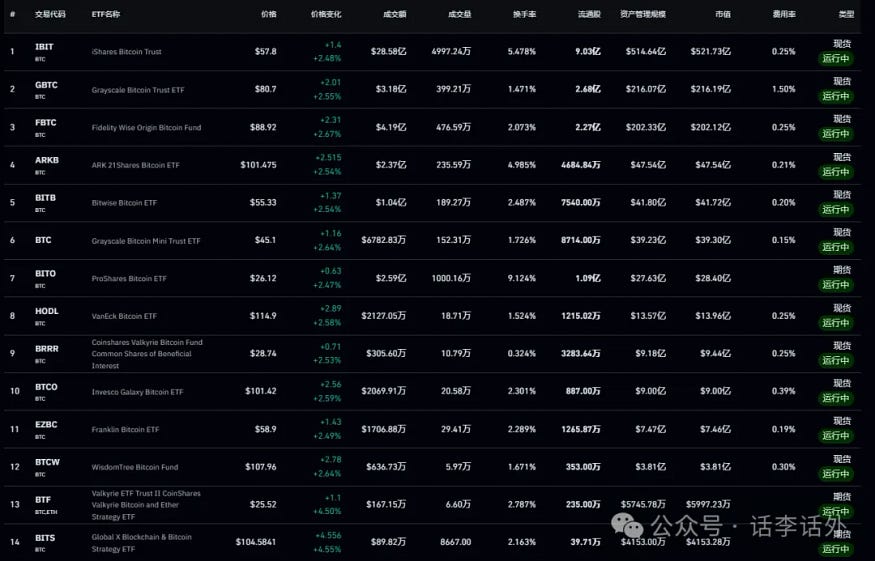The image size is (875, 561).
Task: Click the 运行中 badge in BTCW row
Action: pyautogui.click(x=835, y=473)
